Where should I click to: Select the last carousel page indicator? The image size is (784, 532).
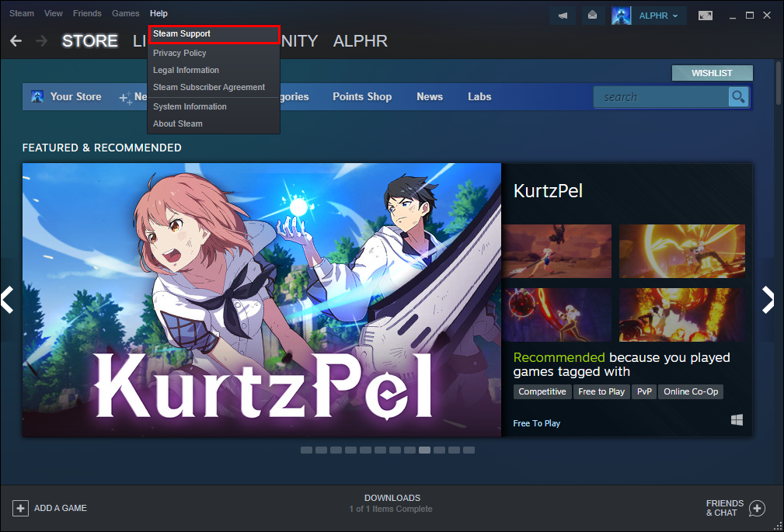tap(469, 450)
